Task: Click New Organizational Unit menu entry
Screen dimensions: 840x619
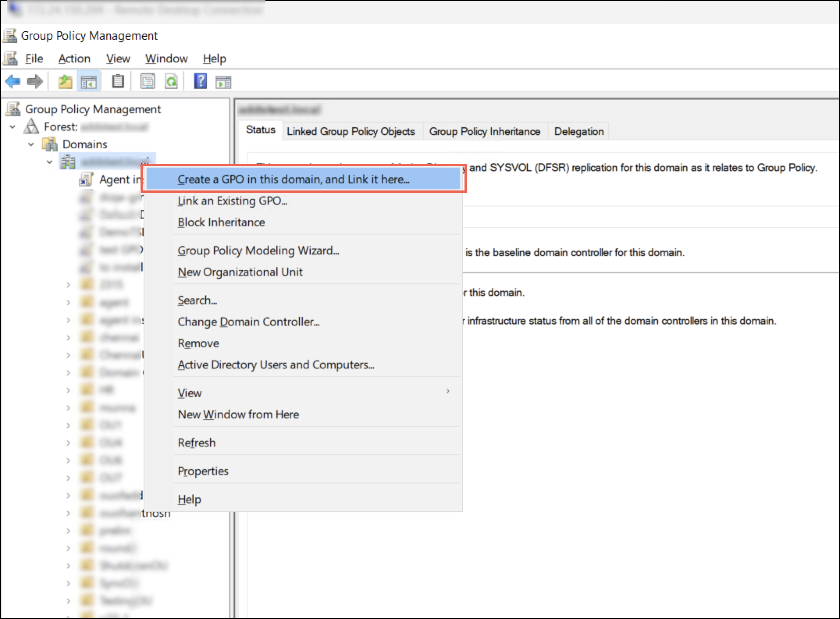Action: click(240, 272)
